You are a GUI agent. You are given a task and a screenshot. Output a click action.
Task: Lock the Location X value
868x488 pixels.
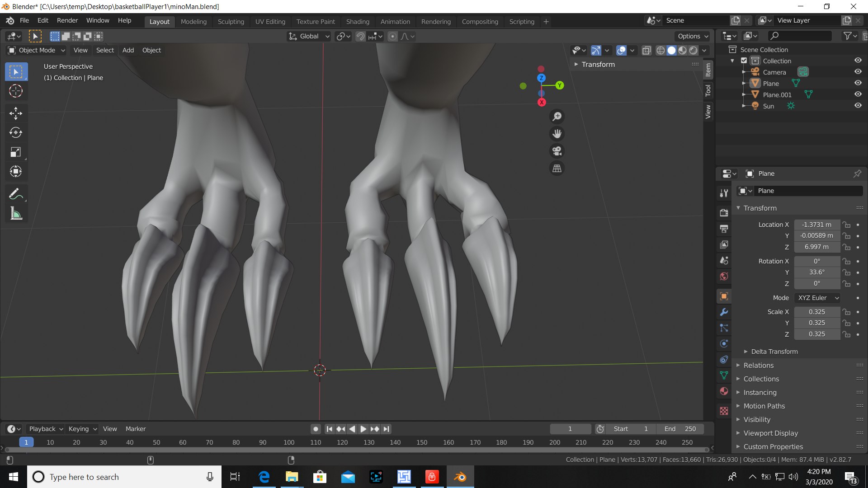coord(846,225)
